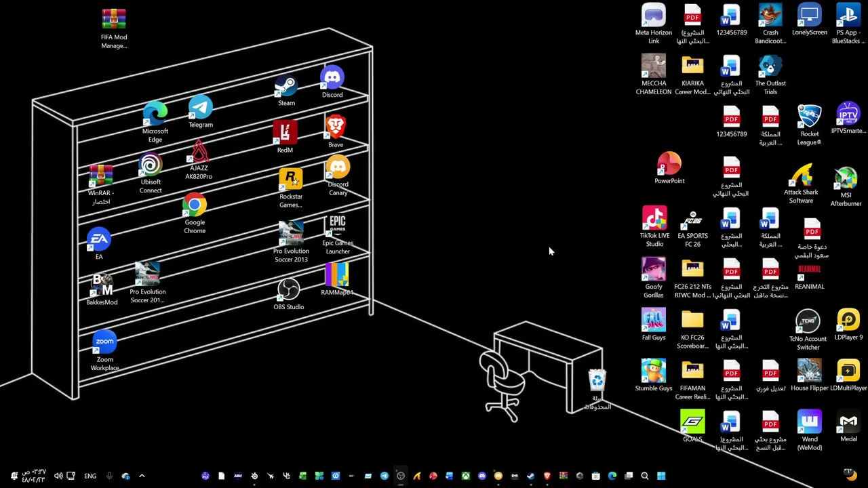Click the TikTok LIVE Studio shortcut

click(654, 228)
